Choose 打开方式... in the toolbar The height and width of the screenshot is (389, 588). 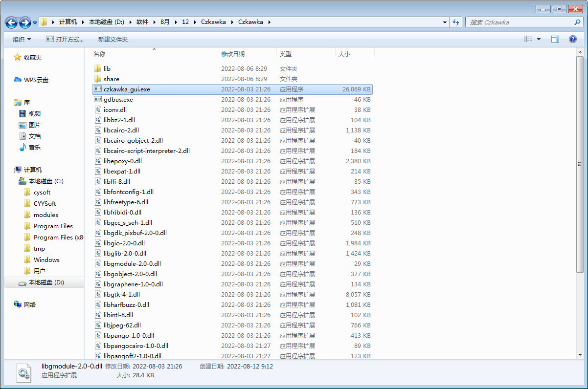click(65, 39)
